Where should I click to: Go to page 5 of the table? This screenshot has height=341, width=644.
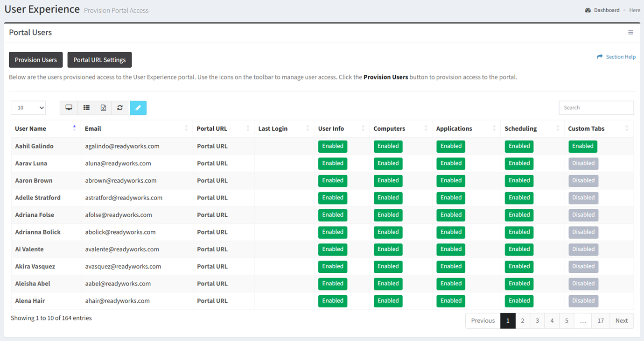point(567,321)
